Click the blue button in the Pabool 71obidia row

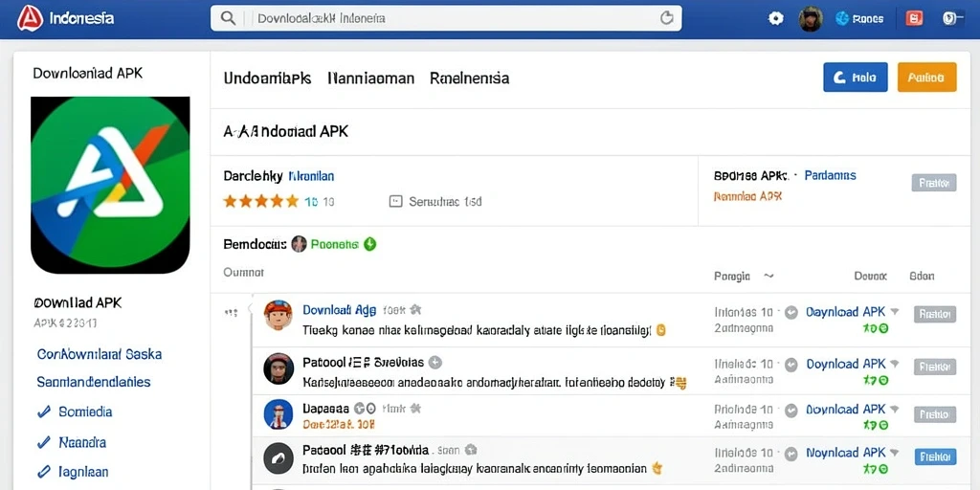click(935, 457)
